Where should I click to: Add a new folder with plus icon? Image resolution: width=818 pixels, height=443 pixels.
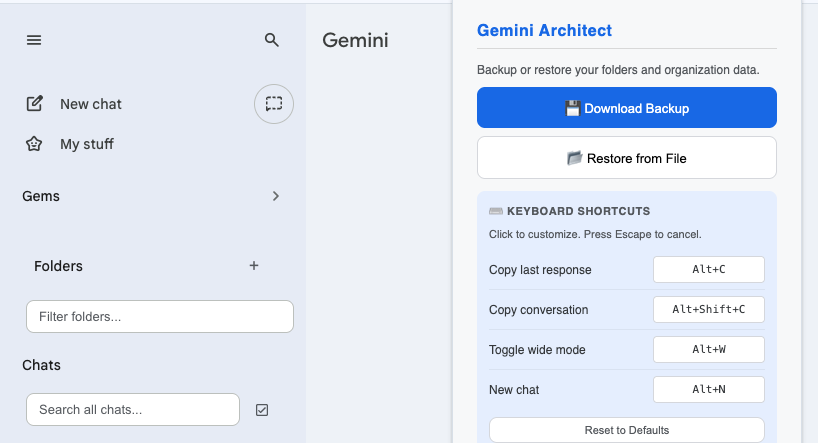click(x=254, y=266)
